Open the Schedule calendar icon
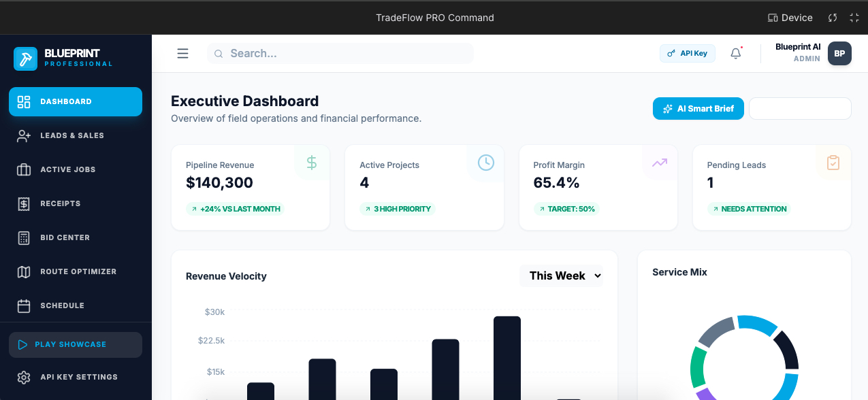 click(x=23, y=305)
